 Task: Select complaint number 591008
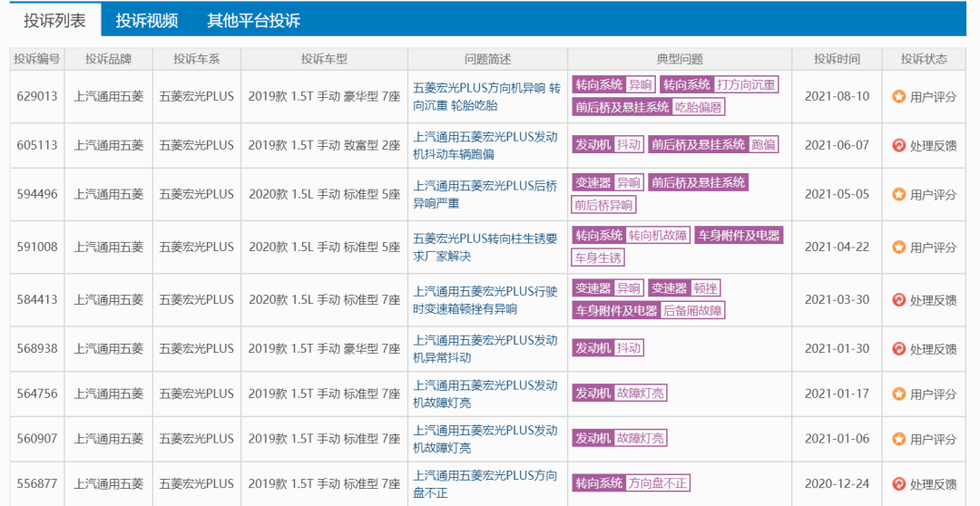[x=37, y=247]
